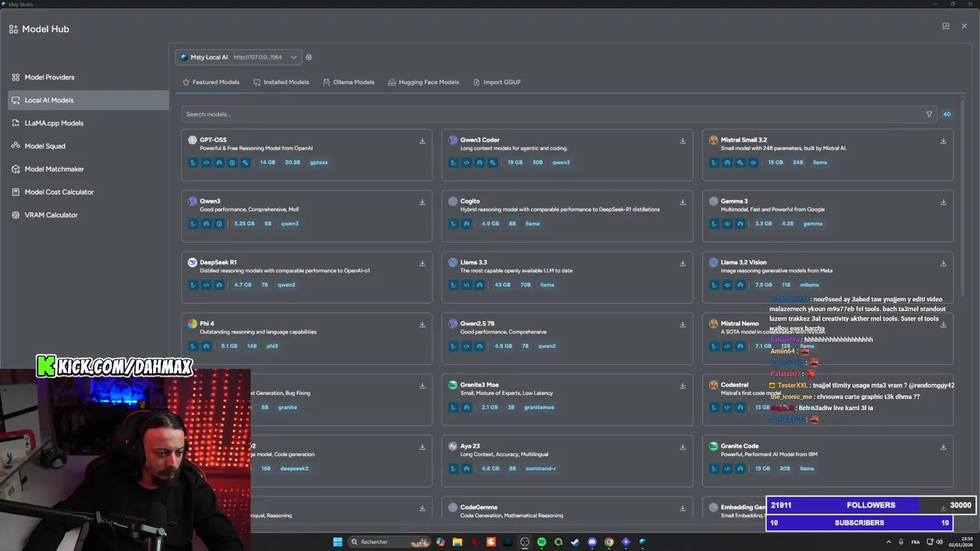The width and height of the screenshot is (980, 551).
Task: Click the granitemoe tag on Granite3 Moe
Action: point(539,407)
